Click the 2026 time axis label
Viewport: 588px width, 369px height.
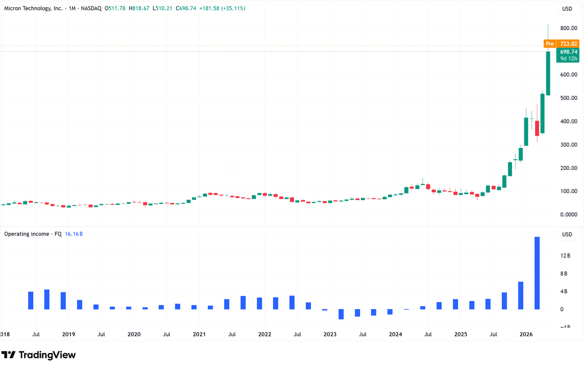[526, 334]
